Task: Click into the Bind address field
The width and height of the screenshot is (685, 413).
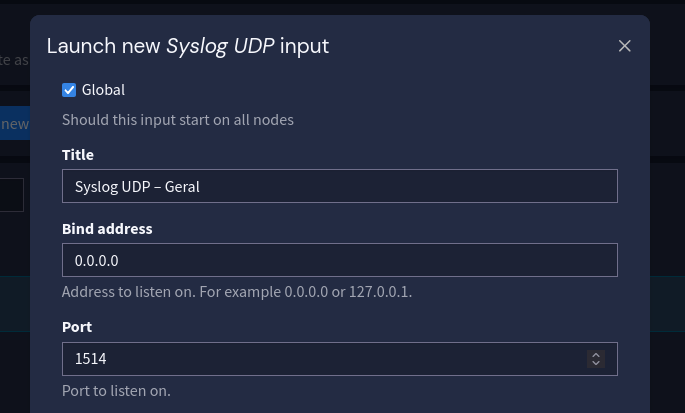Action: [339, 260]
